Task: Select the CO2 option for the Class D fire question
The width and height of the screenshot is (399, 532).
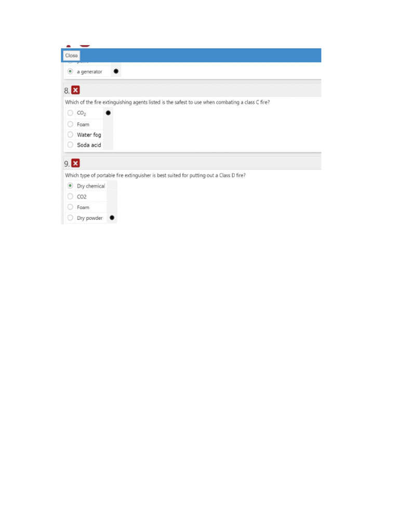Action: 70,196
